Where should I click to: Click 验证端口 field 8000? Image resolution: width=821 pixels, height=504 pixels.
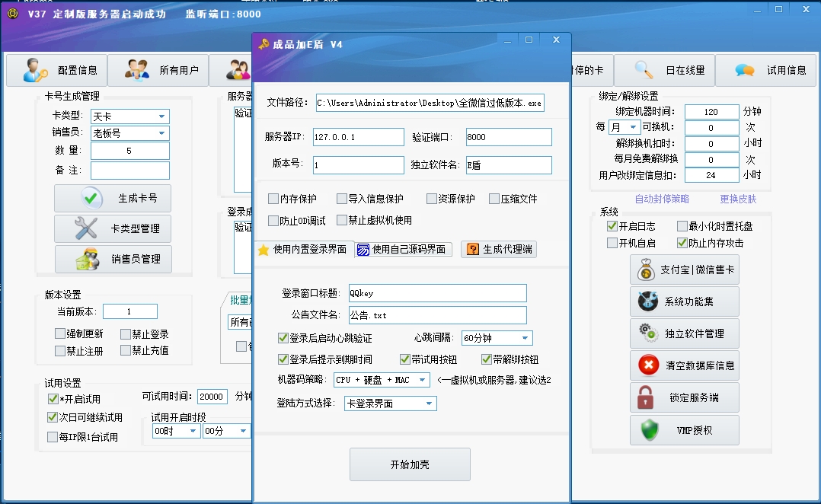(509, 137)
